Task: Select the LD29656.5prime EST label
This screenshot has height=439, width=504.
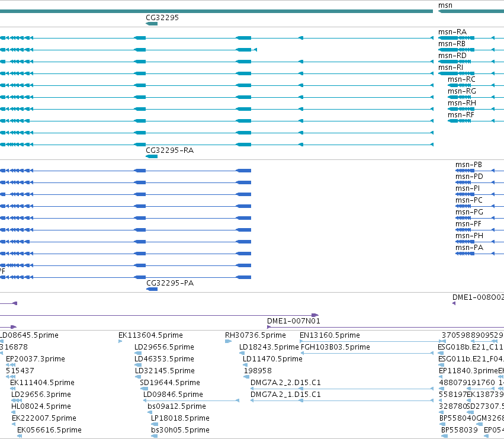Action: click(x=164, y=347)
